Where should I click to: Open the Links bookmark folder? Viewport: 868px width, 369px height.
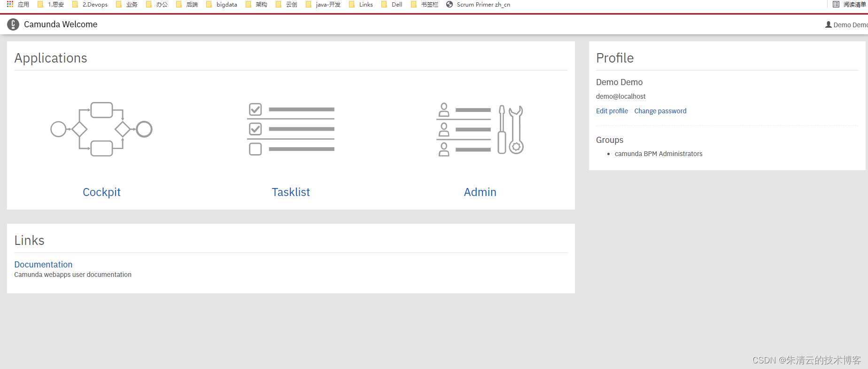click(x=361, y=4)
